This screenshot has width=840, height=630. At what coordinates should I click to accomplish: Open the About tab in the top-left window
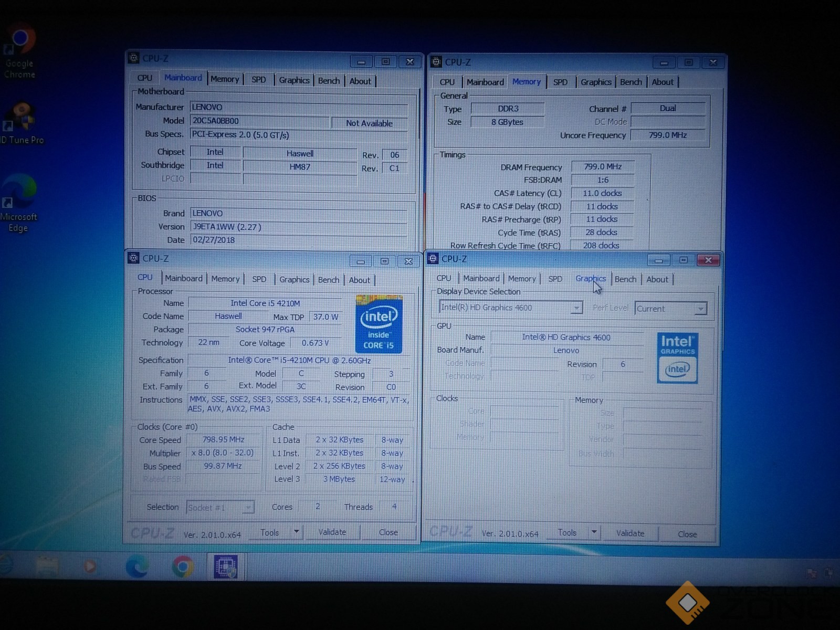pyautogui.click(x=360, y=81)
